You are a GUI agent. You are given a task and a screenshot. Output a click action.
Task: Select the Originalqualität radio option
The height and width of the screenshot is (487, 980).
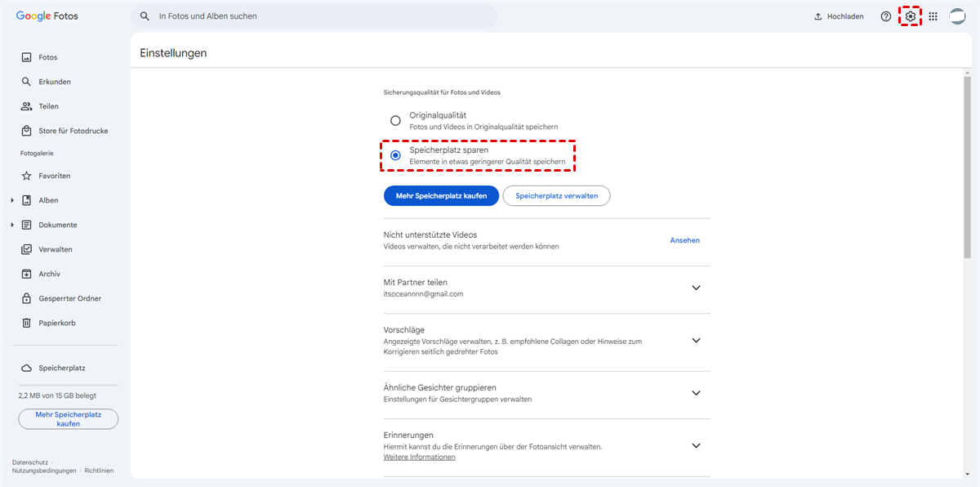tap(395, 121)
